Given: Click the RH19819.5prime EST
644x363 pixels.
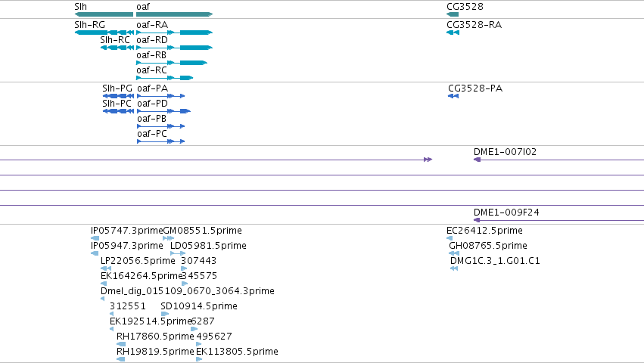Looking at the screenshot, I should coord(121,360).
